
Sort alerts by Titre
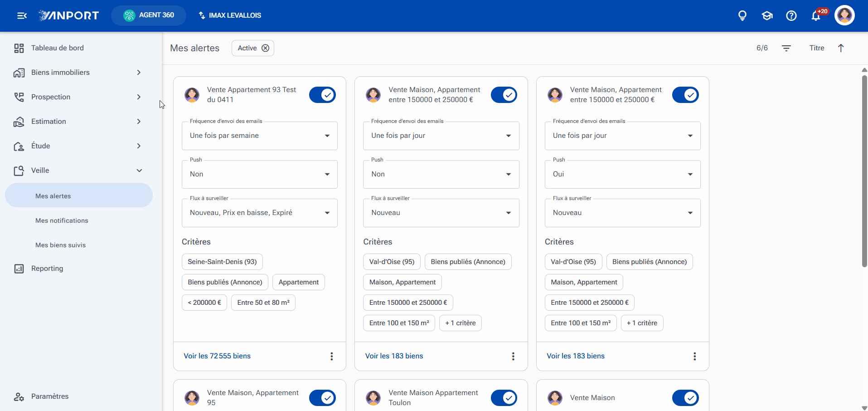tap(817, 48)
